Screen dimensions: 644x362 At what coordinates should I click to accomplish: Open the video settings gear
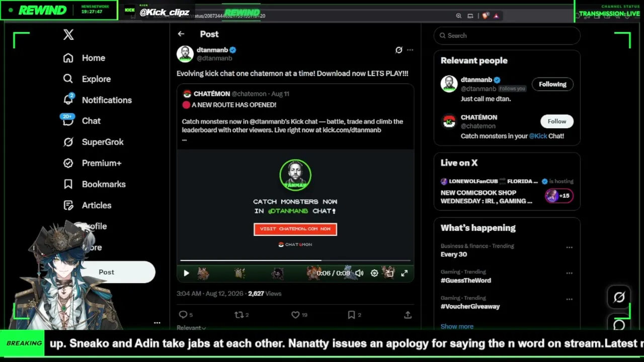click(x=374, y=273)
